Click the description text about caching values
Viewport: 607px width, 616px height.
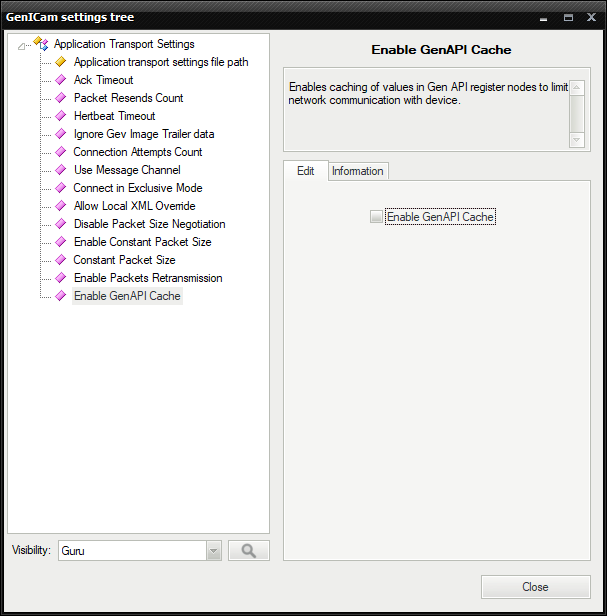(x=428, y=94)
